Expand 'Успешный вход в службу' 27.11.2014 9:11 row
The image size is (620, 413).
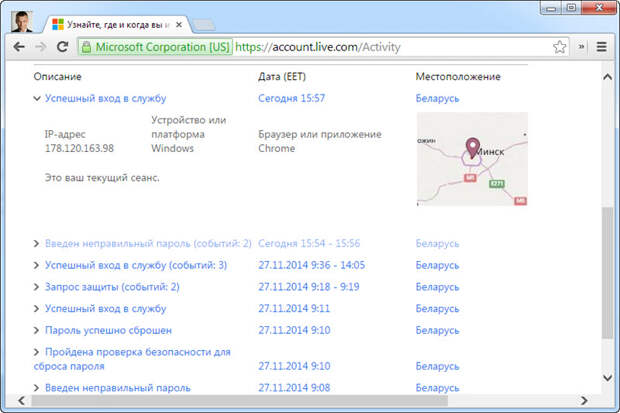click(x=36, y=309)
